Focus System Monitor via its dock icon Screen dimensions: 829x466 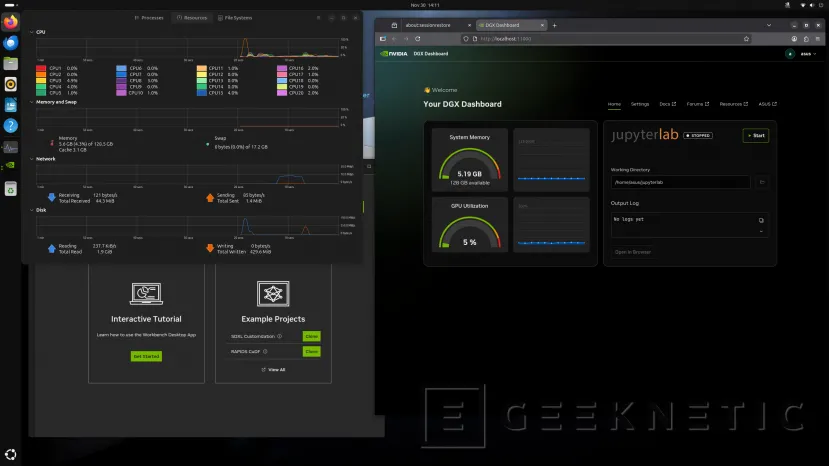pyautogui.click(x=11, y=148)
